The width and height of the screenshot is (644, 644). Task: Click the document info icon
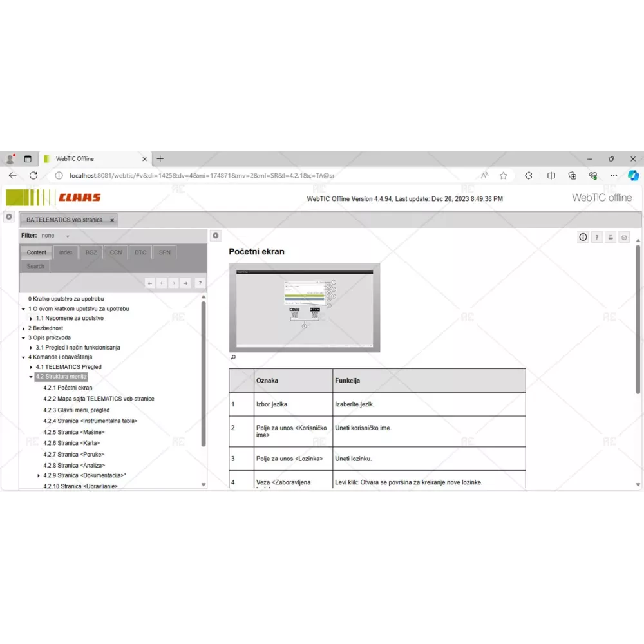[583, 237]
